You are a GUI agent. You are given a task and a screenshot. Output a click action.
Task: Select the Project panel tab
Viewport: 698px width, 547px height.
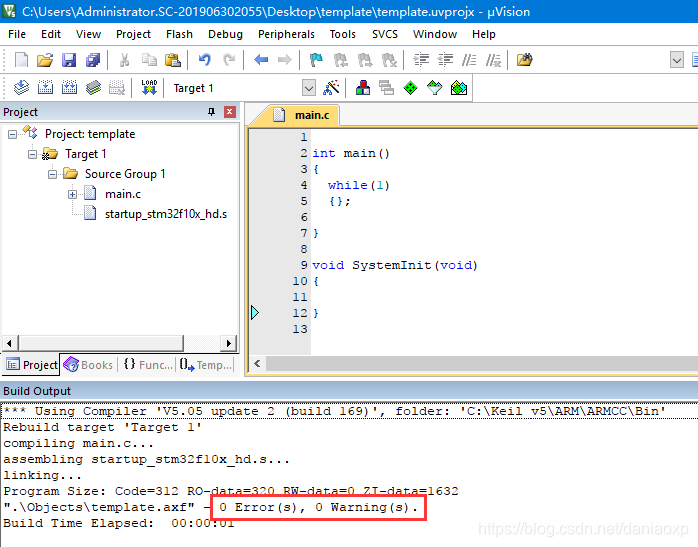pyautogui.click(x=32, y=365)
